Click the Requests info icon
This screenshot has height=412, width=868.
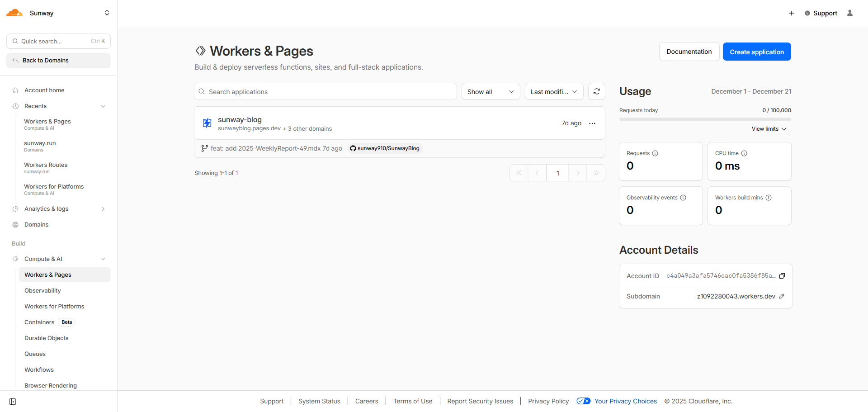[x=655, y=153]
